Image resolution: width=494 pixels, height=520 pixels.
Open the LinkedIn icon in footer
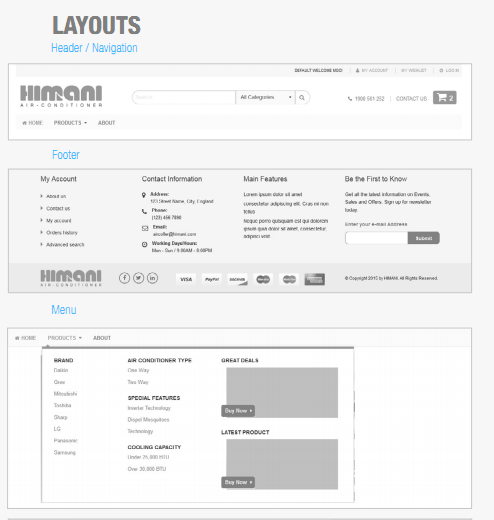(x=152, y=278)
